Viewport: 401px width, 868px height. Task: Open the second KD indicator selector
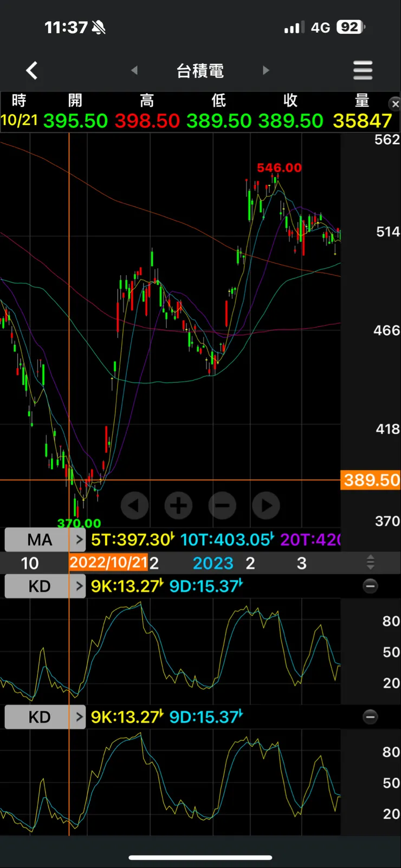tap(45, 717)
